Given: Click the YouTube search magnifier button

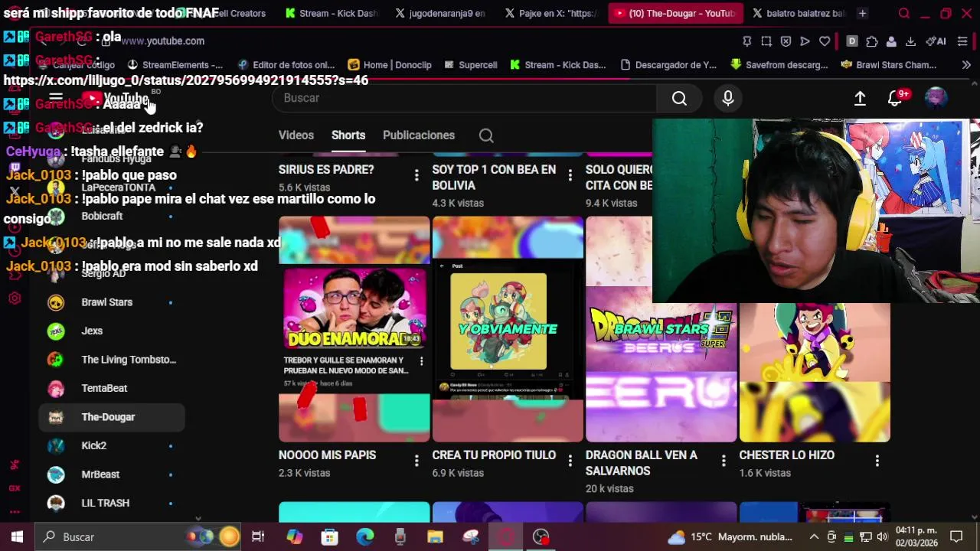Looking at the screenshot, I should [x=679, y=98].
